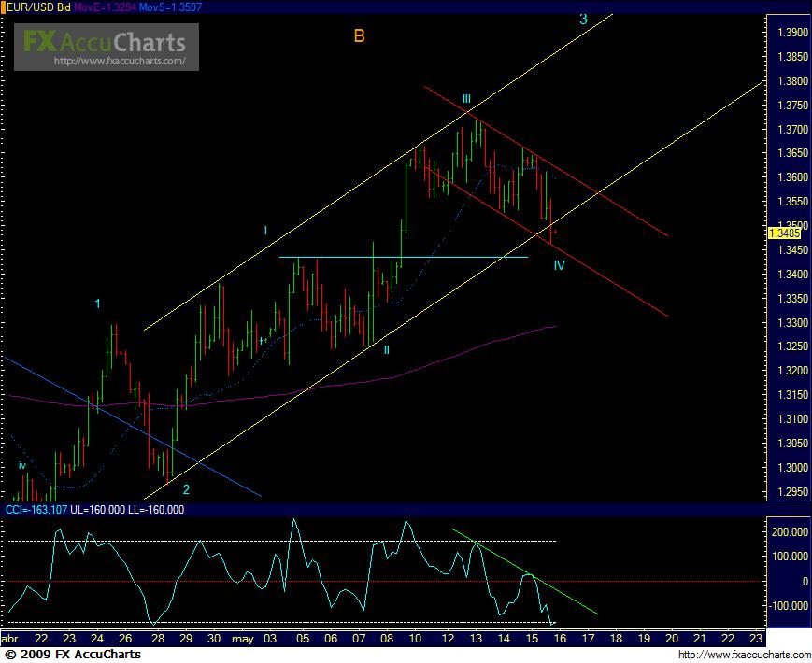Select the cyan 3 label at top right
The height and width of the screenshot is (663, 812).
pyautogui.click(x=583, y=20)
